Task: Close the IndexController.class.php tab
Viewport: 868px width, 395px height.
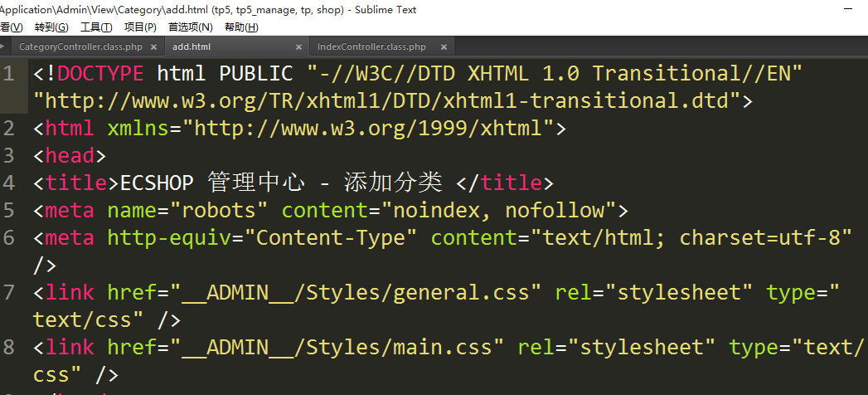Action: pos(444,47)
